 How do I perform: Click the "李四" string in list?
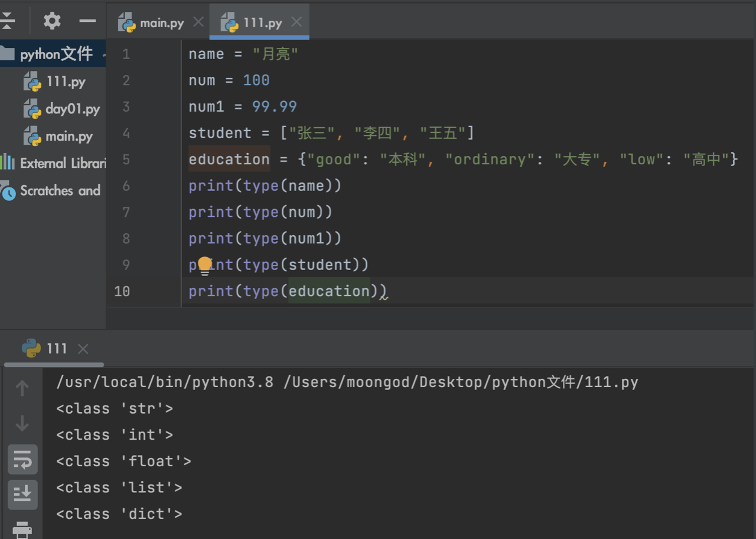(x=378, y=133)
